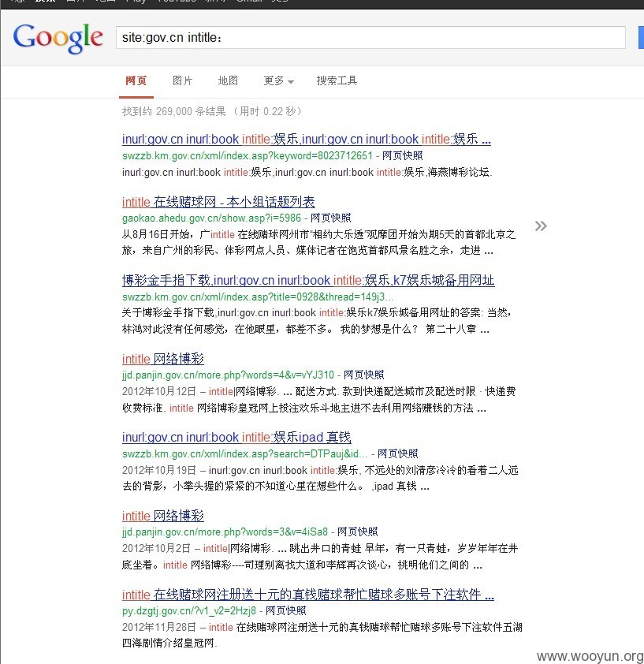Switch to the 地图 tab
Screen dimensions: 644x664
pyautogui.click(x=228, y=80)
